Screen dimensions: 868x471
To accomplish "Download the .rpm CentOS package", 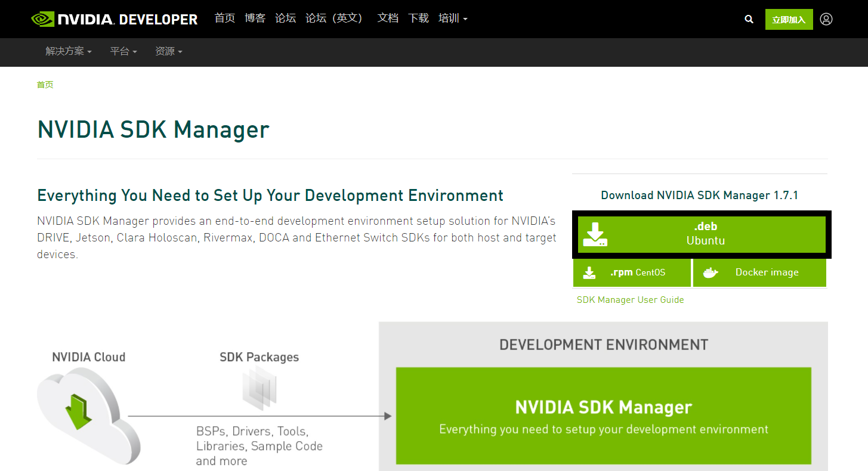I will 632,272.
